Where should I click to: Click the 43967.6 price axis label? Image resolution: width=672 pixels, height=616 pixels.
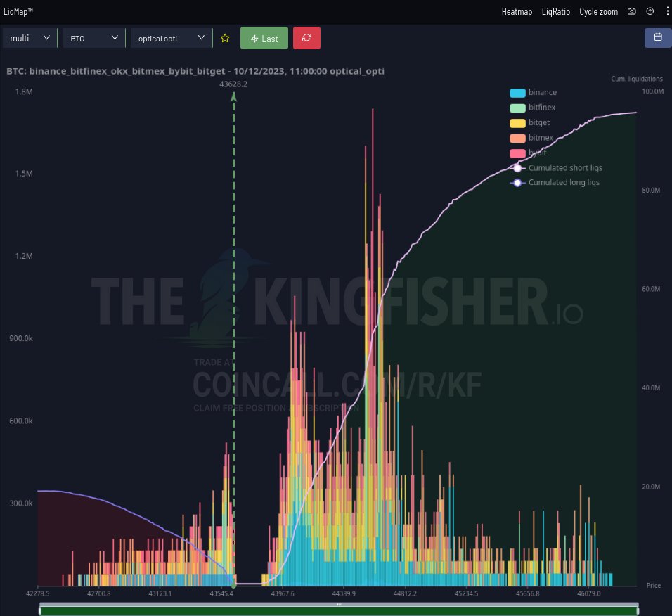point(283,593)
